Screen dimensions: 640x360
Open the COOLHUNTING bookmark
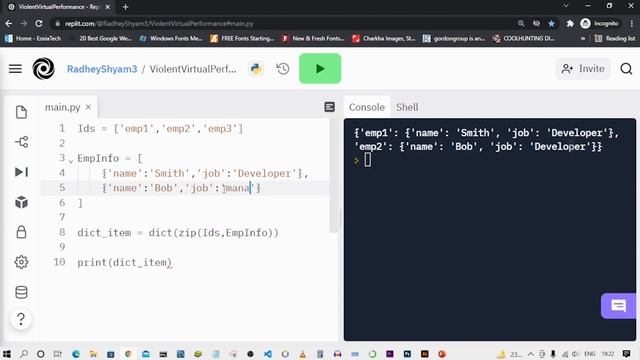524,38
